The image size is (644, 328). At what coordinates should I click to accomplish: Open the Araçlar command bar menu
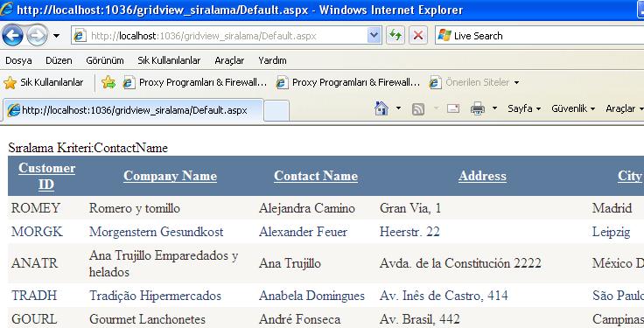(x=624, y=108)
